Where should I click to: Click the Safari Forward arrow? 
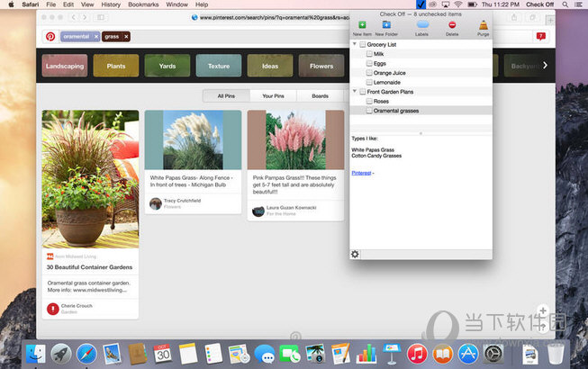pyautogui.click(x=85, y=17)
